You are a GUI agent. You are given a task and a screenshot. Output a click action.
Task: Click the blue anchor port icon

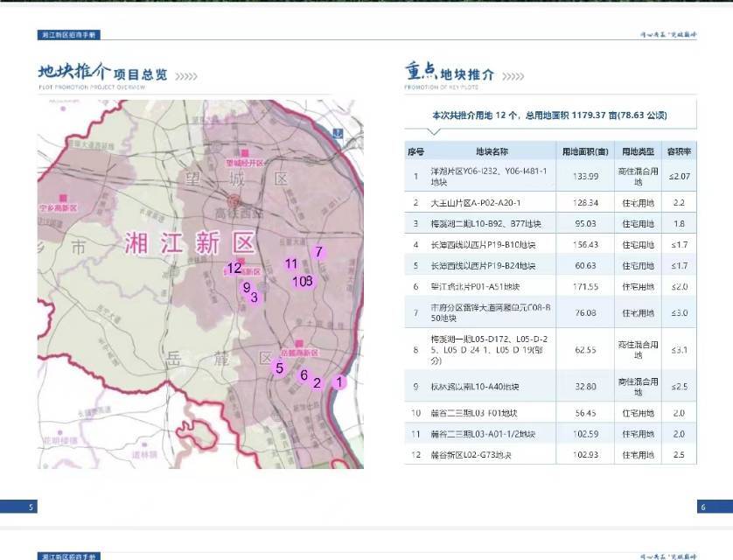click(338, 132)
